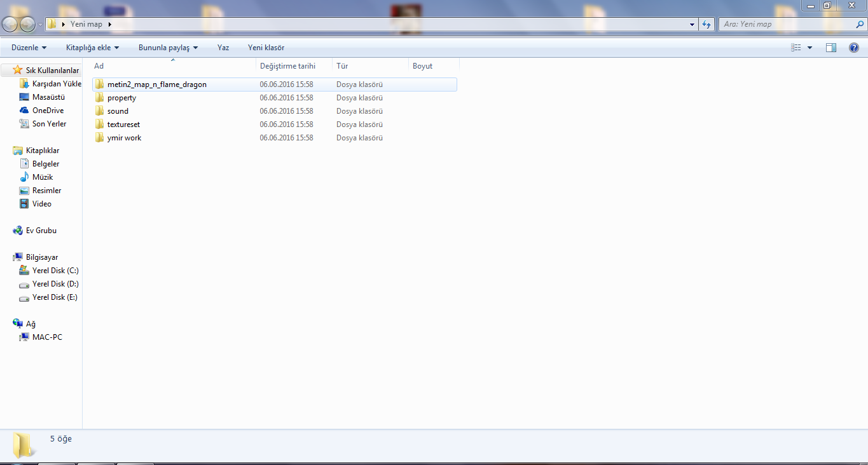Screen dimensions: 868x465
Task: Create a folder with Yeni klasör
Action: [x=266, y=48]
